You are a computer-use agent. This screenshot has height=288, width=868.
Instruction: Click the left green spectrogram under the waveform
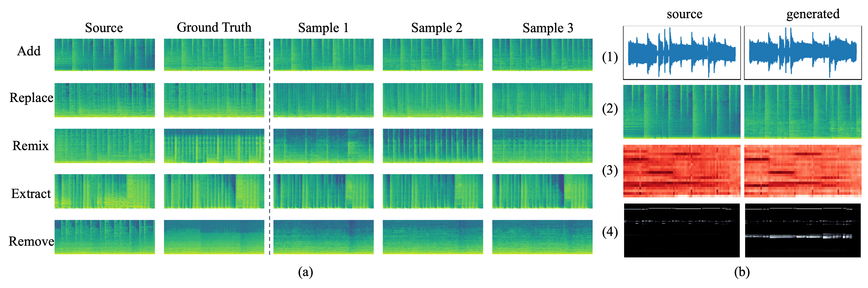pyautogui.click(x=682, y=111)
